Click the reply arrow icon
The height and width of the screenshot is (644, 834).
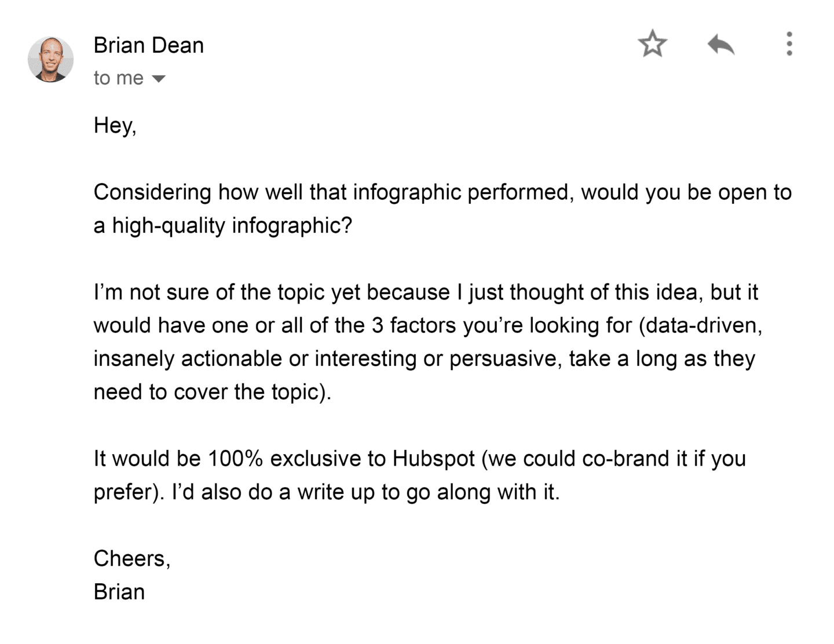tap(720, 44)
